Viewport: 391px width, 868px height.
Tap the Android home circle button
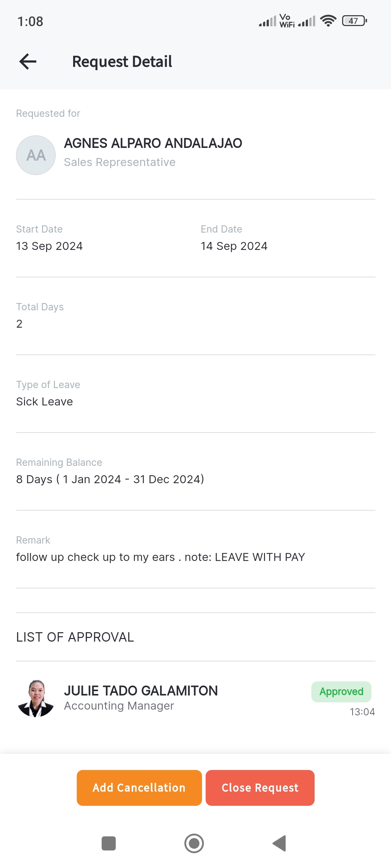[x=194, y=843]
